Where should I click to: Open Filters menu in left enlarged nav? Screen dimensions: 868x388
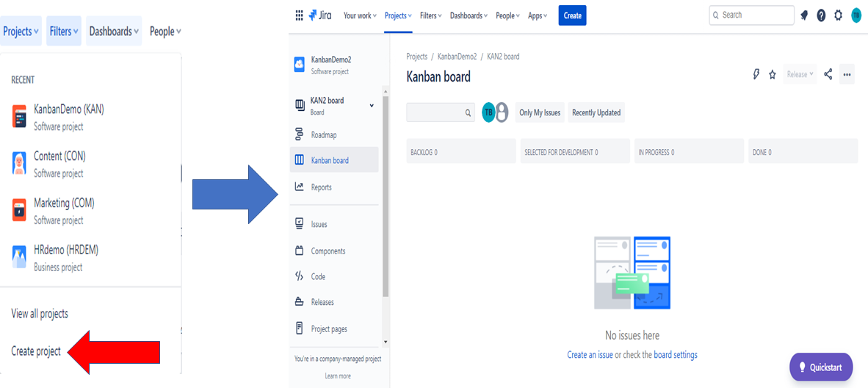click(64, 31)
